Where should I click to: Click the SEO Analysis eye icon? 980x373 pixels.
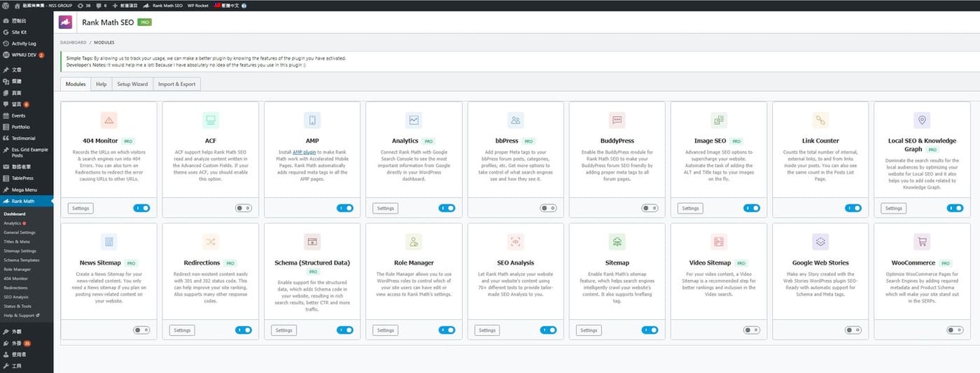point(515,242)
